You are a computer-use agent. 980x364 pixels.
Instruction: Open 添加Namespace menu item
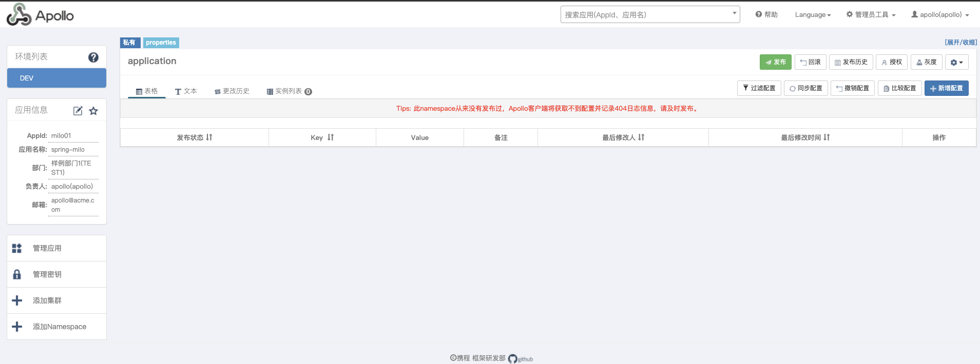tap(56, 327)
